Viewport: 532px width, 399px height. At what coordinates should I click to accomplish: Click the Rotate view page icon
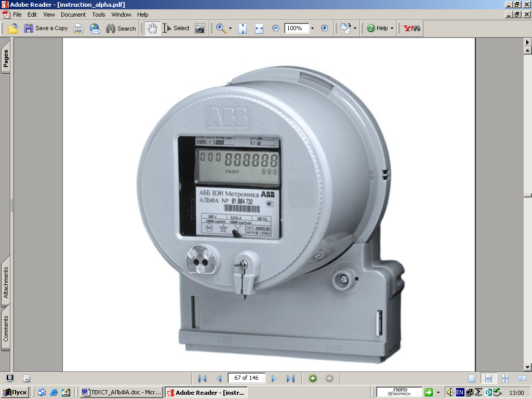(x=345, y=29)
